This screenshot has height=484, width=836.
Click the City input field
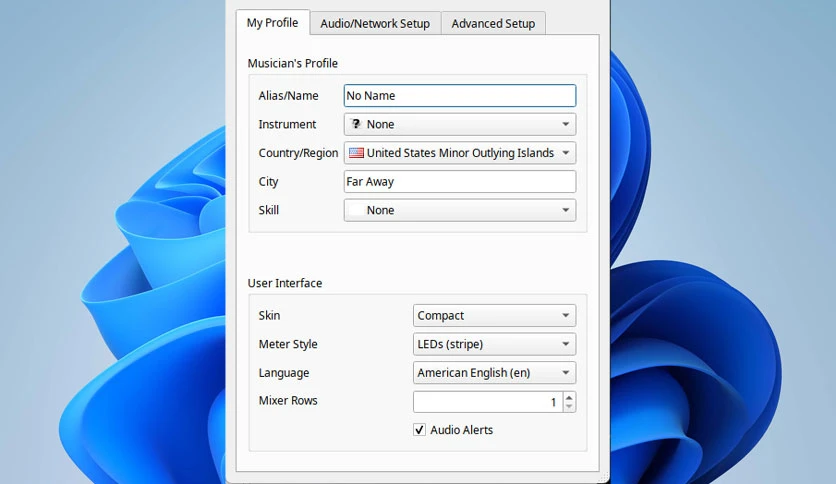[x=460, y=181]
